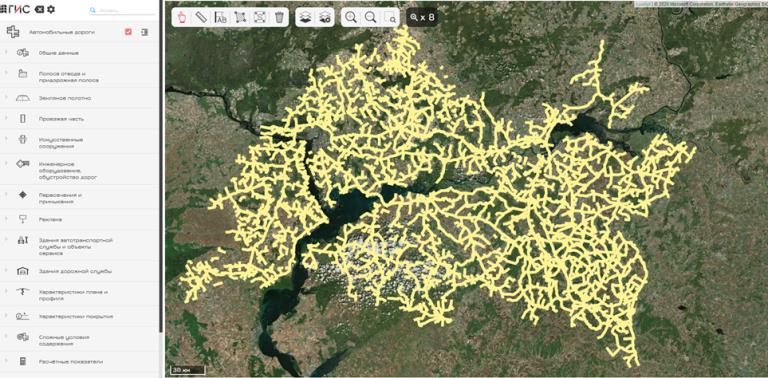The image size is (768, 378).
Task: Click the x 8 zoom level indicator
Action: pos(422,18)
